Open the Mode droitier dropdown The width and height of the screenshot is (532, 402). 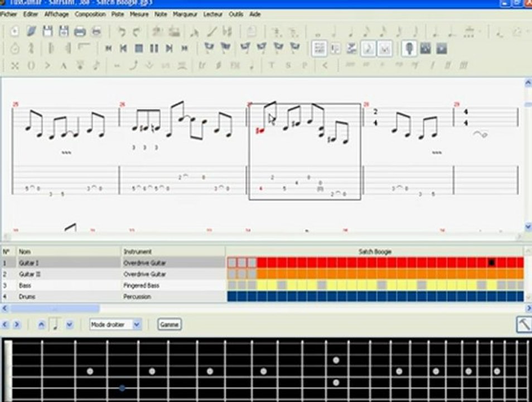pyautogui.click(x=137, y=324)
